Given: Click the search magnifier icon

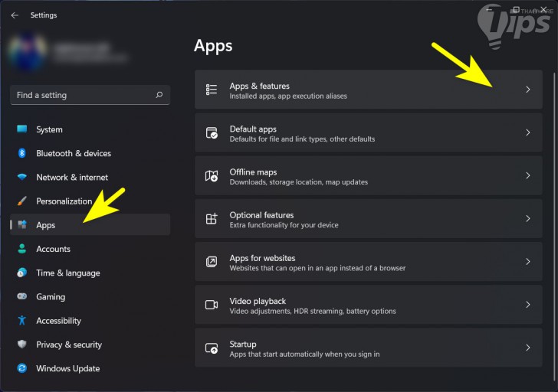Looking at the screenshot, I should click(159, 94).
